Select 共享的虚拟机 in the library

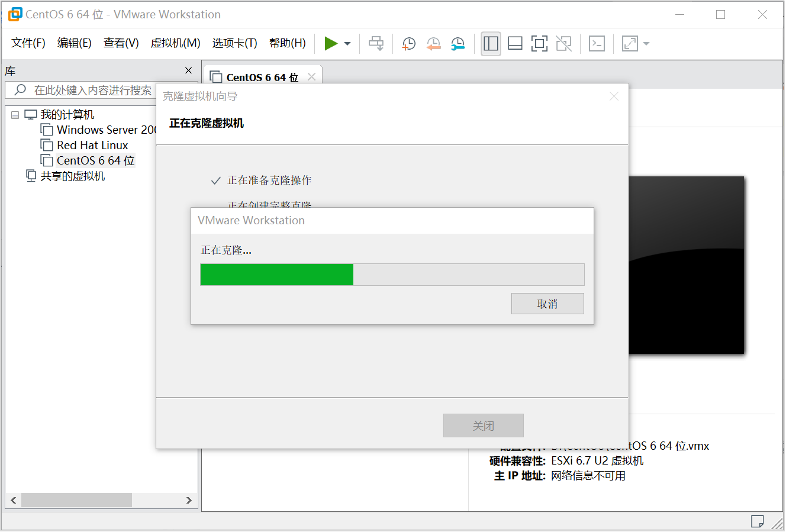73,176
